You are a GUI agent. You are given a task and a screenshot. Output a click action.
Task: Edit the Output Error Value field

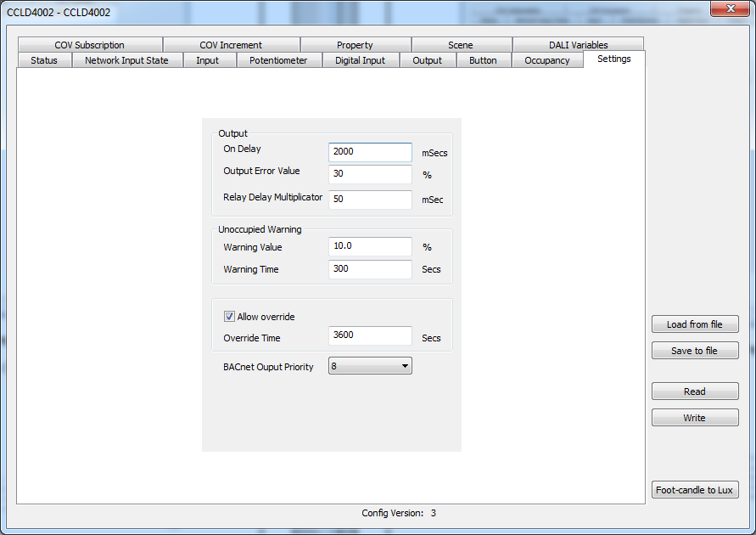[370, 174]
